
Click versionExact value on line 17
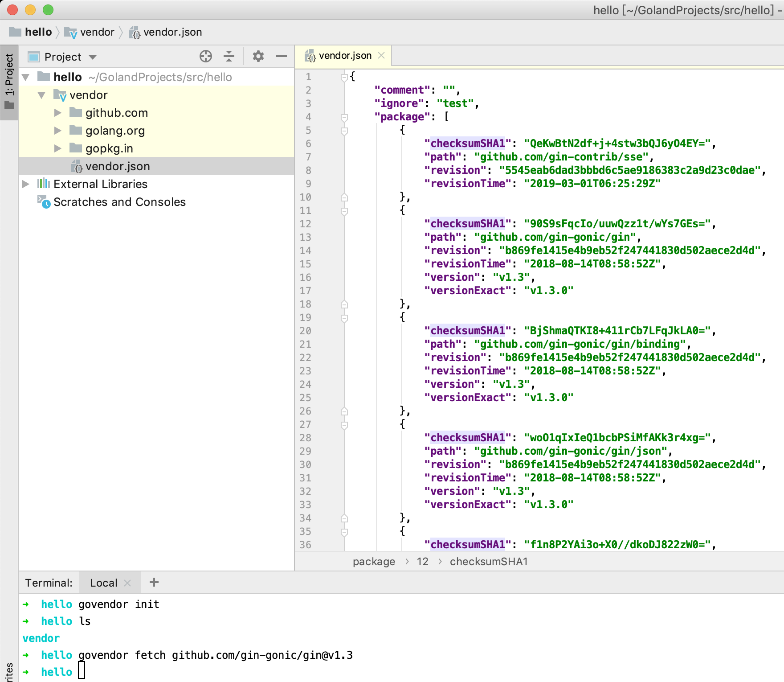pyautogui.click(x=548, y=291)
